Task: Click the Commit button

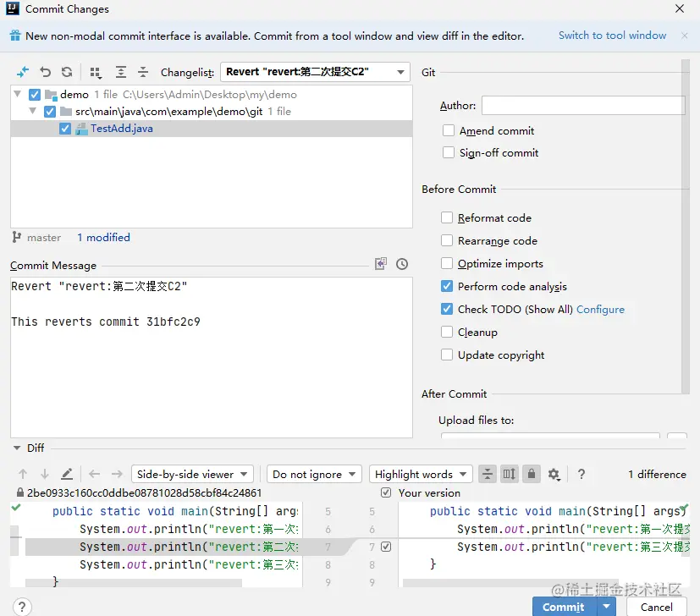Action: 565,607
